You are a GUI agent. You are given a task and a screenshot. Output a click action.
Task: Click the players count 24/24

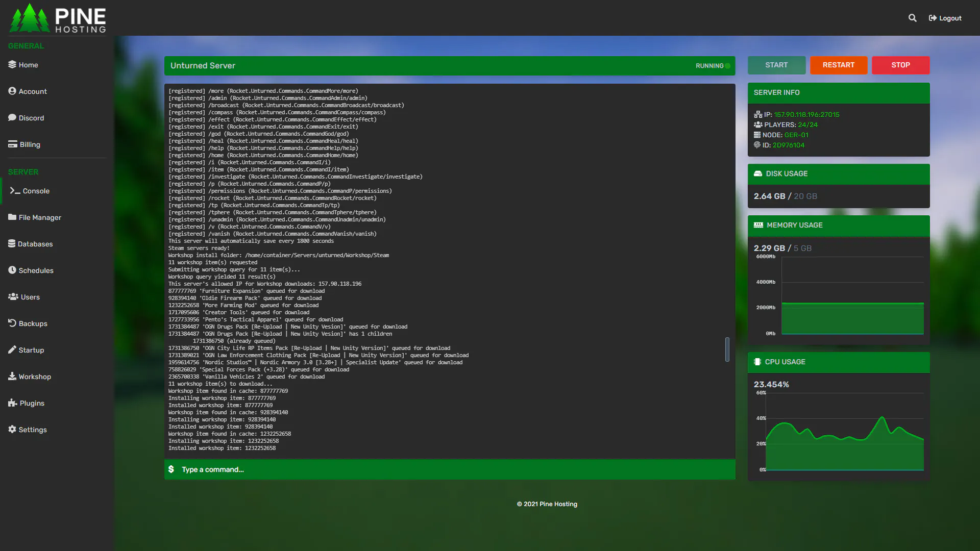coord(807,124)
